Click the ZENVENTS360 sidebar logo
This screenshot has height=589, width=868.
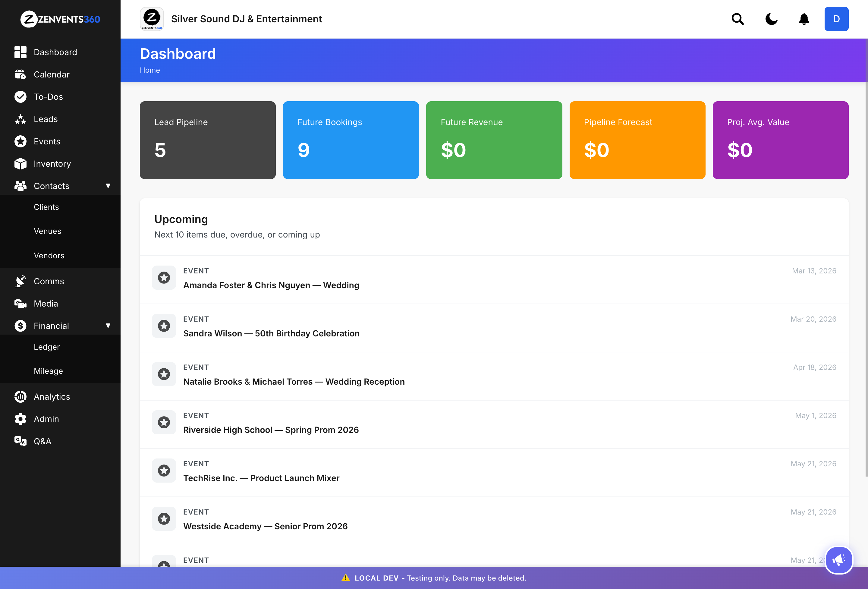[60, 19]
